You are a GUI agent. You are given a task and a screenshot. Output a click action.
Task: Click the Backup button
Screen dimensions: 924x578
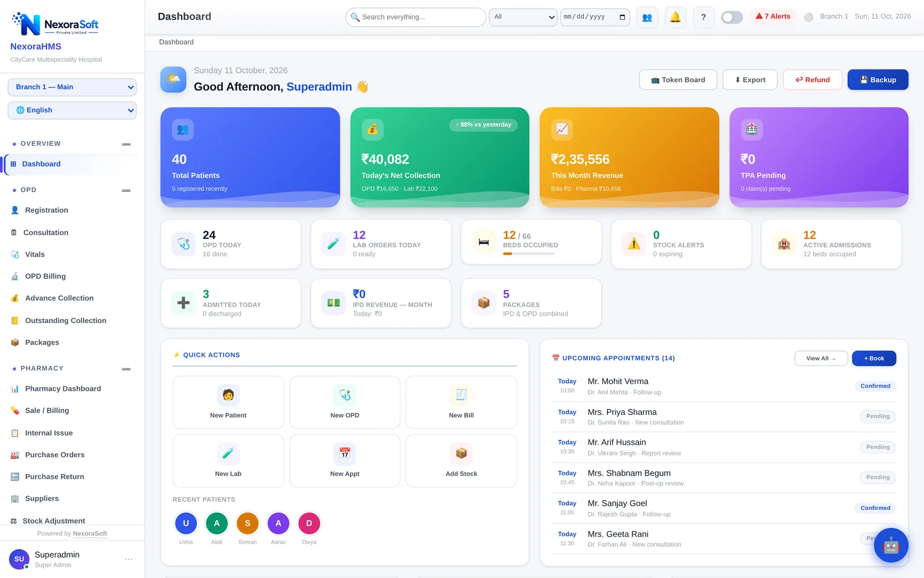click(x=878, y=80)
